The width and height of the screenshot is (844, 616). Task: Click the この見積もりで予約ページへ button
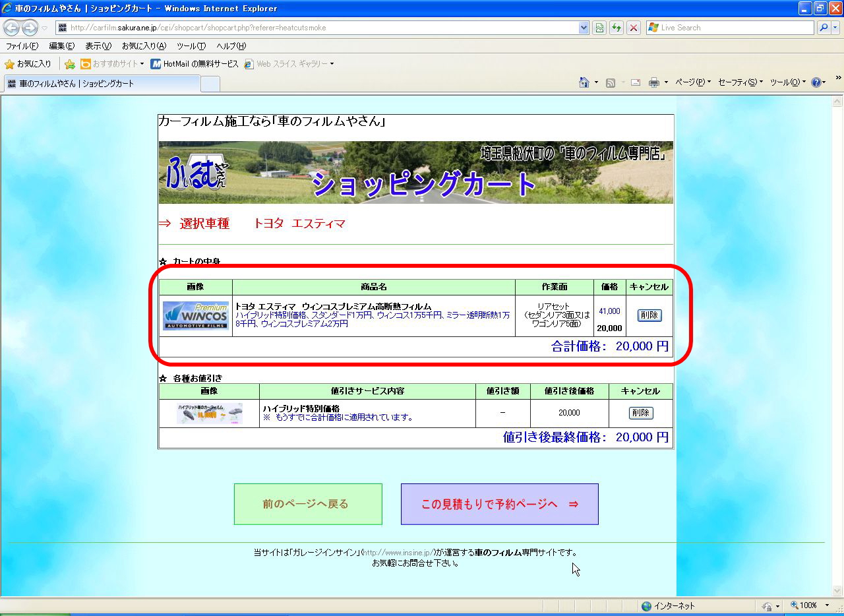(500, 504)
